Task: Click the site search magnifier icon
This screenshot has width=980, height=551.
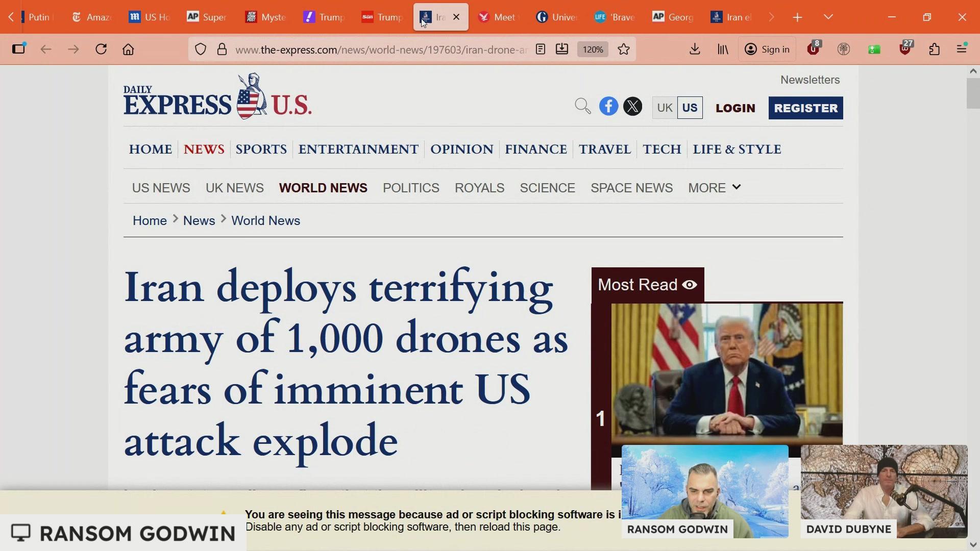Action: (582, 107)
